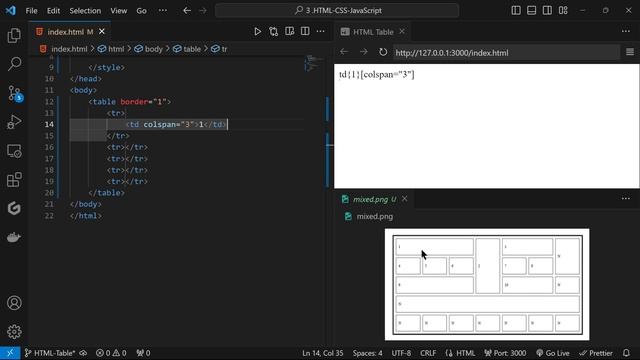Open the Accounts menu

14,303
